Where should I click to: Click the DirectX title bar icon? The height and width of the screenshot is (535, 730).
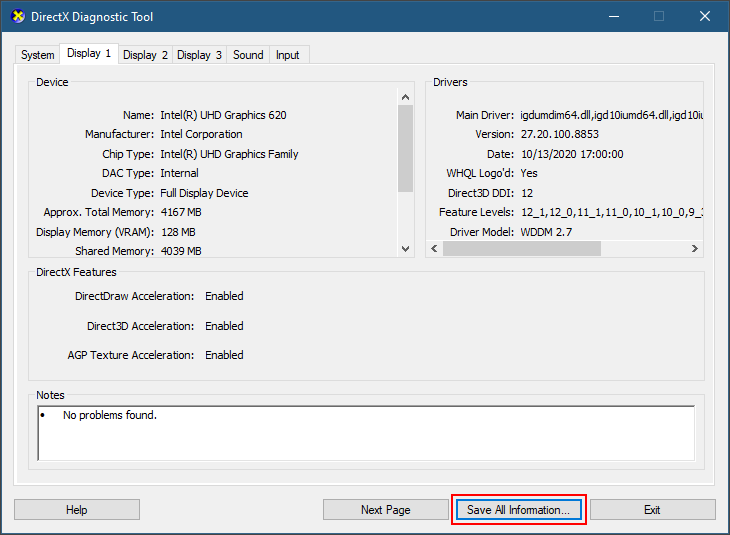click(x=18, y=17)
